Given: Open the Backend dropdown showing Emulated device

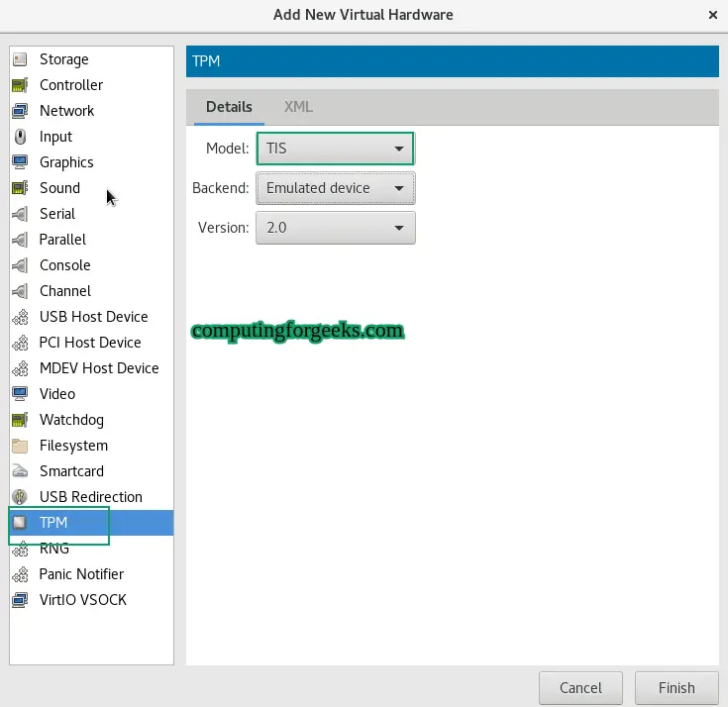Looking at the screenshot, I should [x=335, y=188].
